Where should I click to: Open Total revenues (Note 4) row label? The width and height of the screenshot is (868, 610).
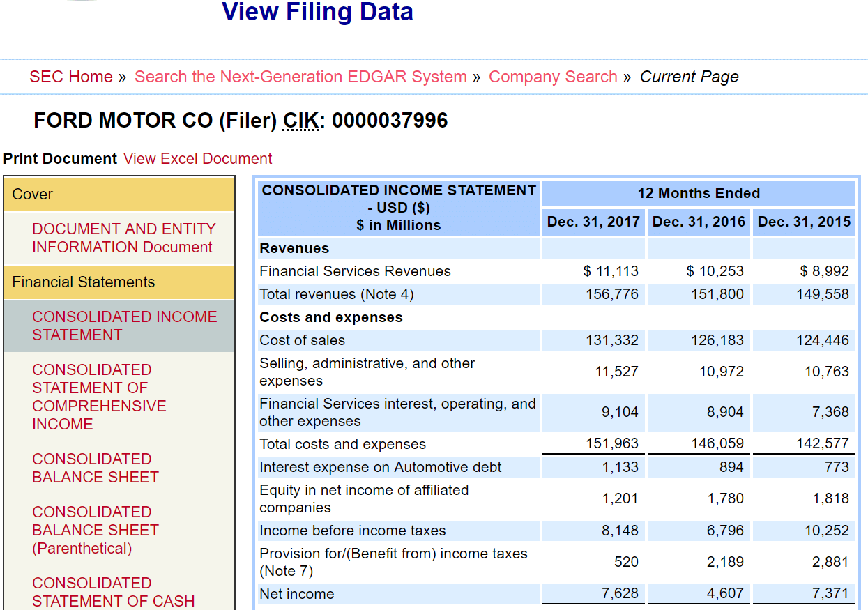point(337,294)
